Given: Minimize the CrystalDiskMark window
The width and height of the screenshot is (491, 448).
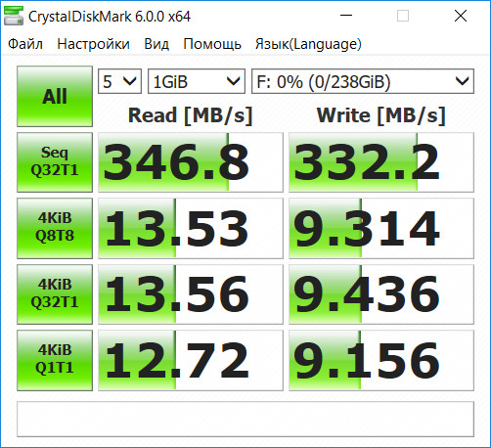Looking at the screenshot, I should tap(346, 16).
